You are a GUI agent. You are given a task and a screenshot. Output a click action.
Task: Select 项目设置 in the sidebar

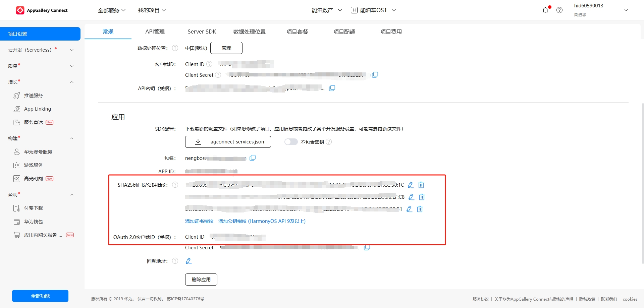click(x=40, y=34)
